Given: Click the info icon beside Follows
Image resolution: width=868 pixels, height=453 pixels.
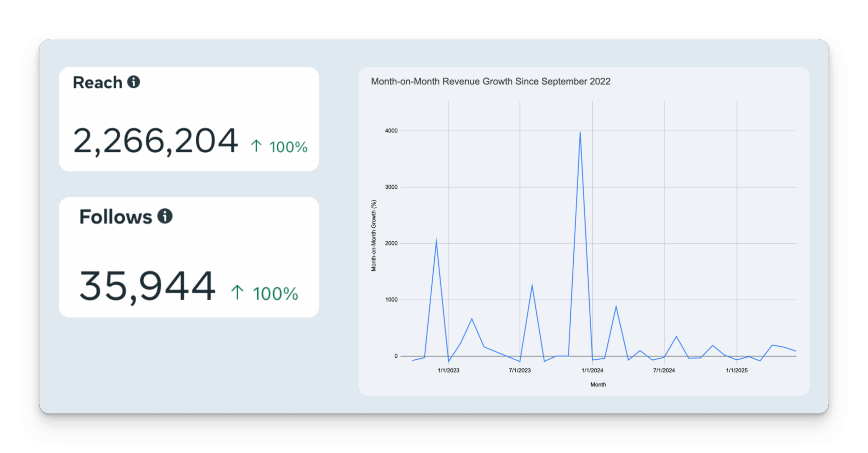Looking at the screenshot, I should pos(164,216).
